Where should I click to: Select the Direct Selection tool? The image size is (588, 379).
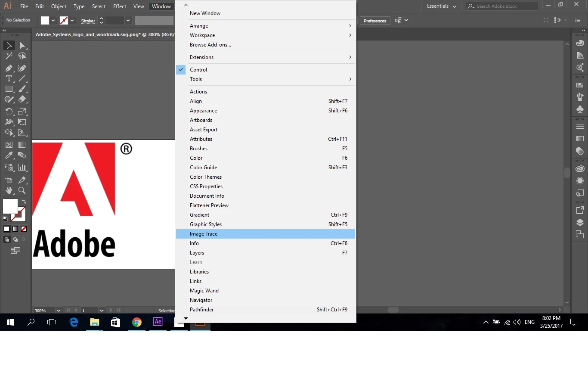click(22, 45)
